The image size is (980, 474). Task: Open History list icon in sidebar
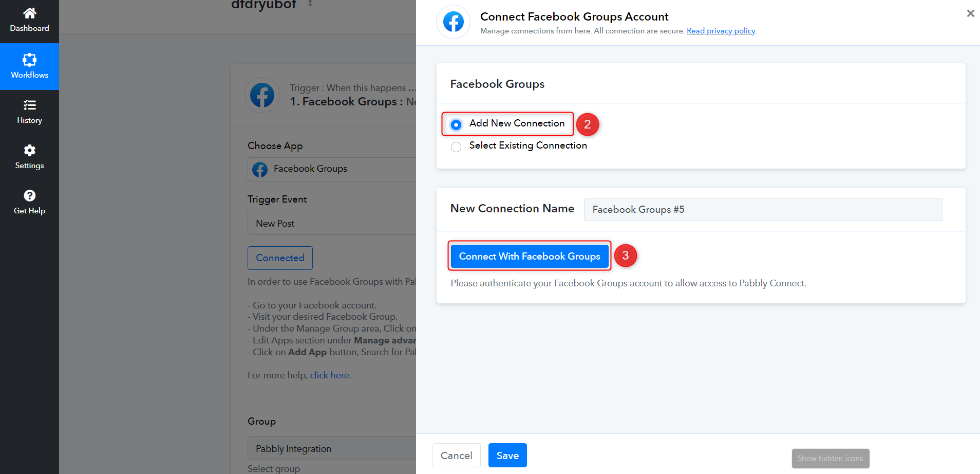(29, 105)
